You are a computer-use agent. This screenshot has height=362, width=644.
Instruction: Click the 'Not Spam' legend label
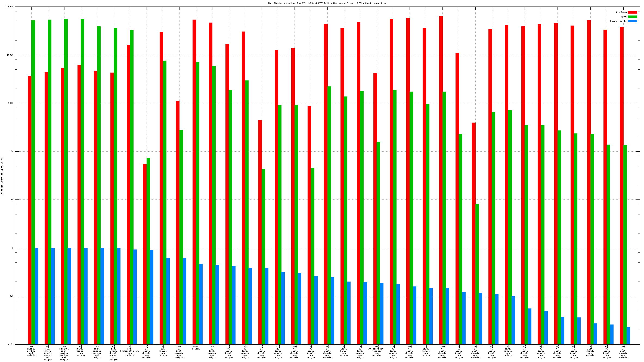pyautogui.click(x=621, y=12)
